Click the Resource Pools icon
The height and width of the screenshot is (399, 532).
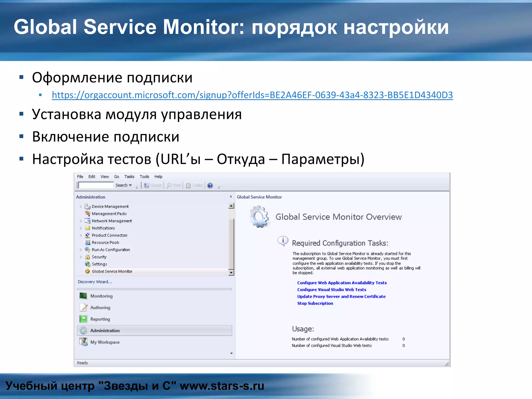click(88, 242)
